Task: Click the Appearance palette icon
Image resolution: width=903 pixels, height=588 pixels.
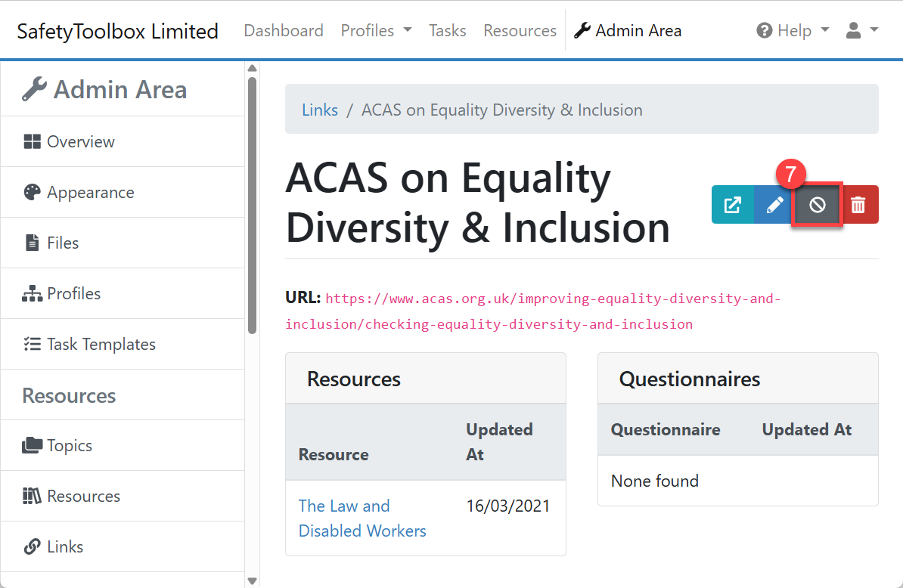Action: 33,192
